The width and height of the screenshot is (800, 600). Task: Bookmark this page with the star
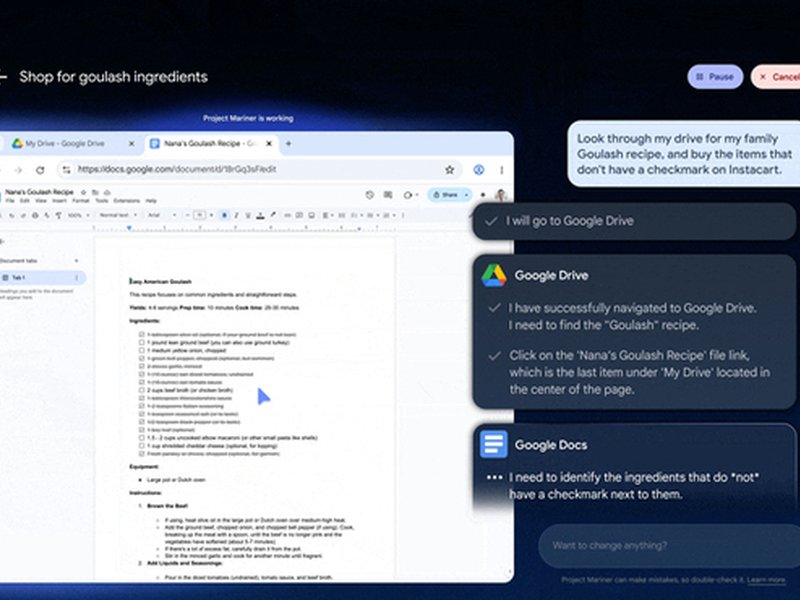point(449,169)
